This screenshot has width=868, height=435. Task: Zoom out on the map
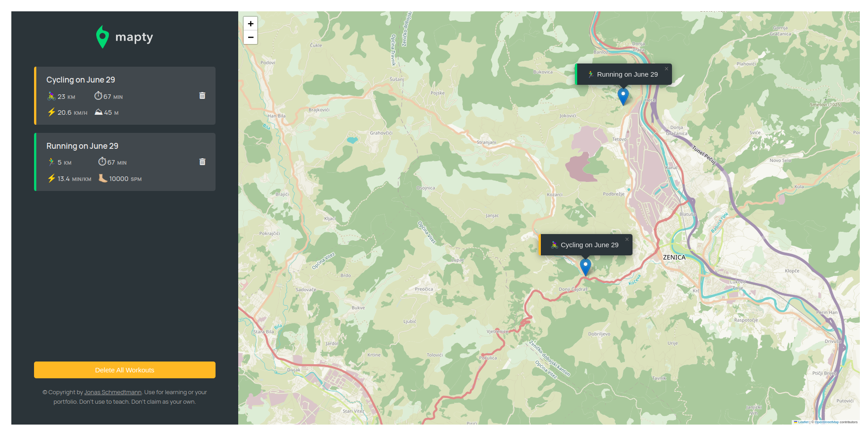[250, 37]
